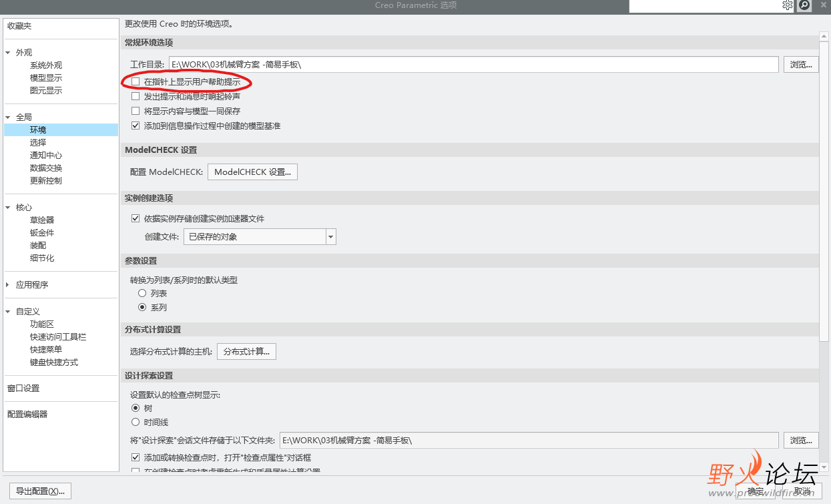831x504 pixels.
Task: Click the scrollbar down arrow
Action: [824, 467]
